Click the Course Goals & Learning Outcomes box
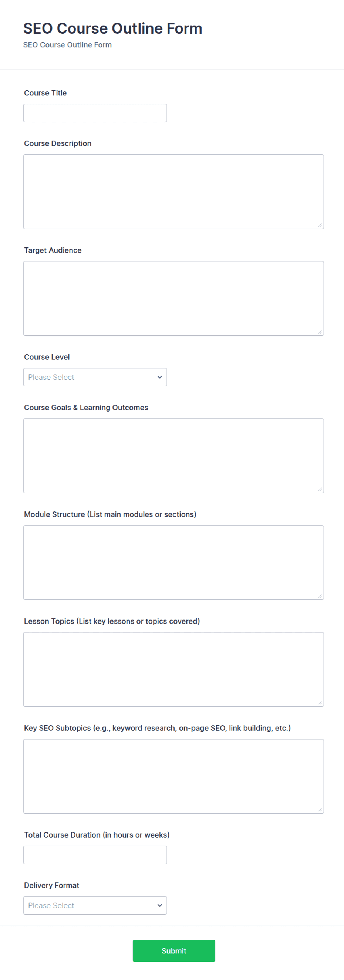Image resolution: width=344 pixels, height=980 pixels. coord(173,456)
